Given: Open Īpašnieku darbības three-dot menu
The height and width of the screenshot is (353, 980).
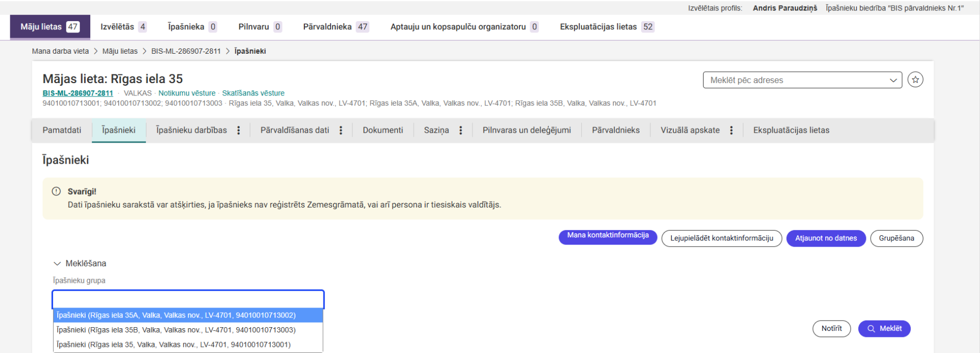Looking at the screenshot, I should tap(238, 131).
